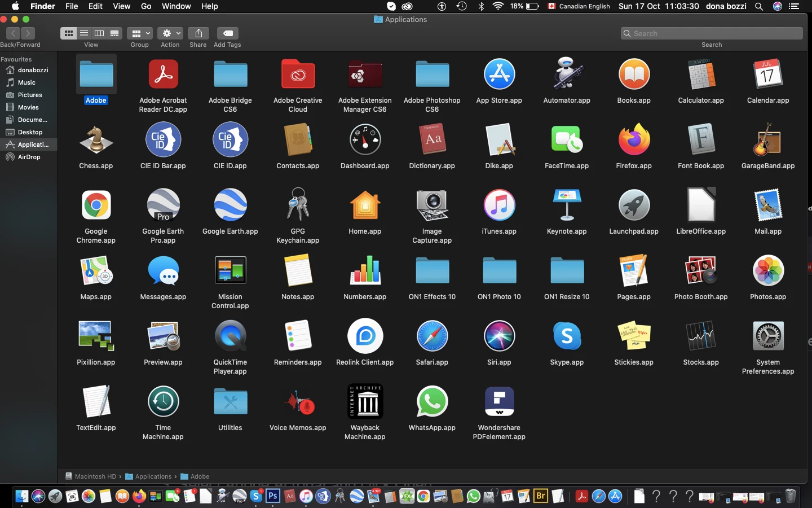812x508 pixels.
Task: Select the Firefox app icon
Action: pyautogui.click(x=634, y=139)
